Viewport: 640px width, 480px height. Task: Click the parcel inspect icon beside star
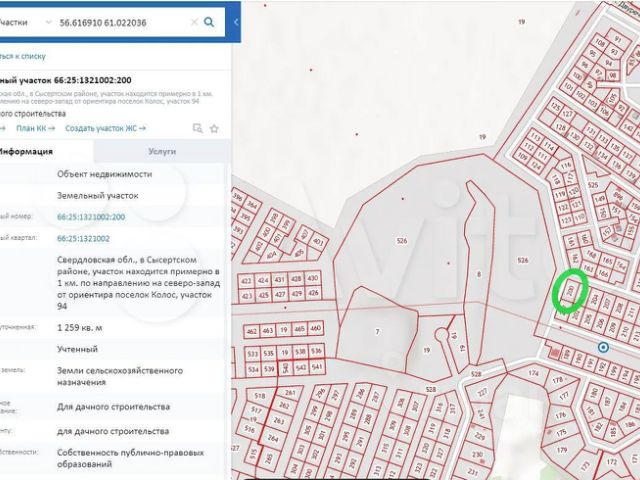[x=197, y=128]
